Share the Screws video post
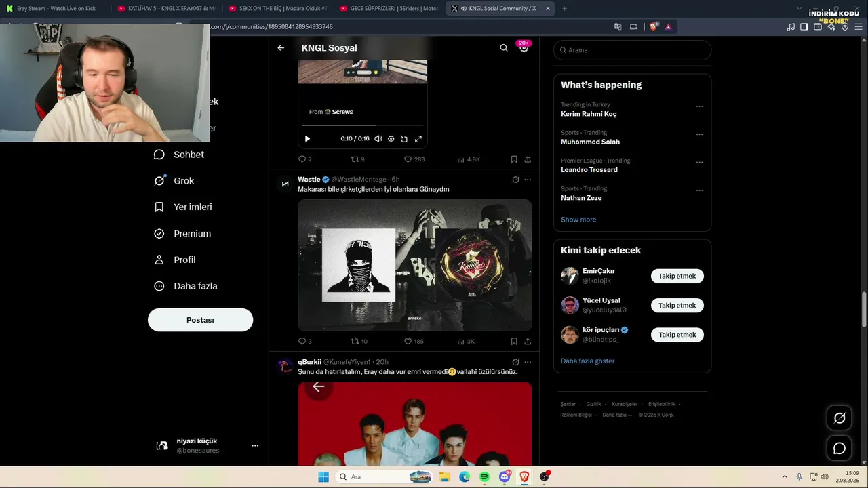 [x=528, y=159]
